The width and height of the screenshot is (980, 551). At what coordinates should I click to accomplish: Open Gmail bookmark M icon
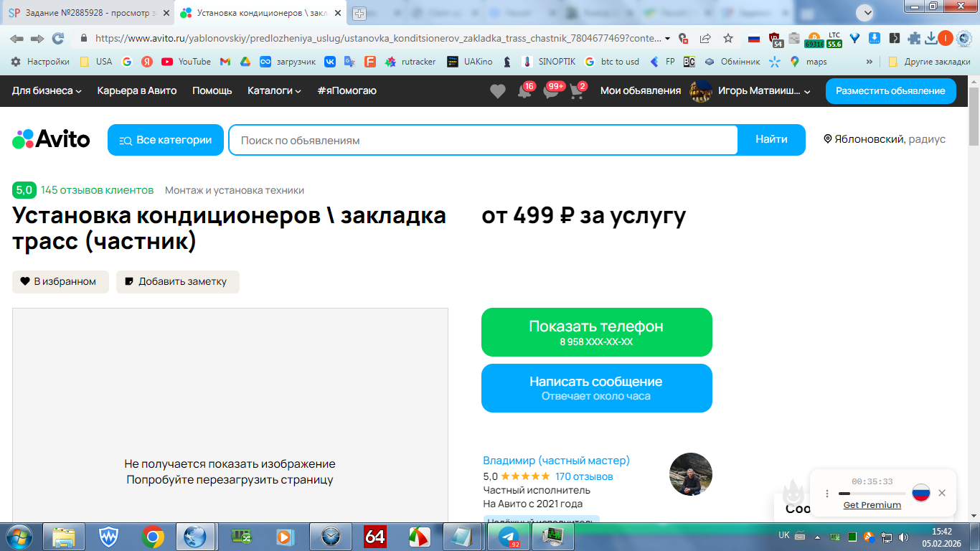click(225, 62)
